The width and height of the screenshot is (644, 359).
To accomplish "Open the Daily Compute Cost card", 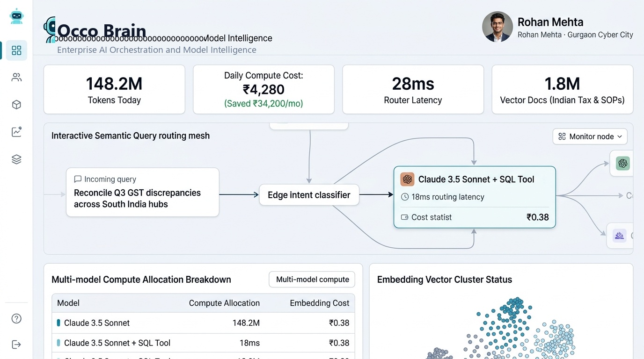I will point(263,89).
